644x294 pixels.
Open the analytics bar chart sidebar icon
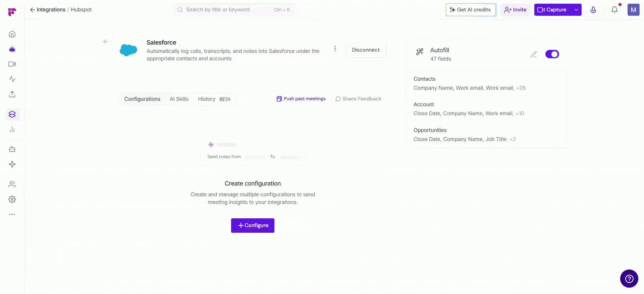(12, 130)
